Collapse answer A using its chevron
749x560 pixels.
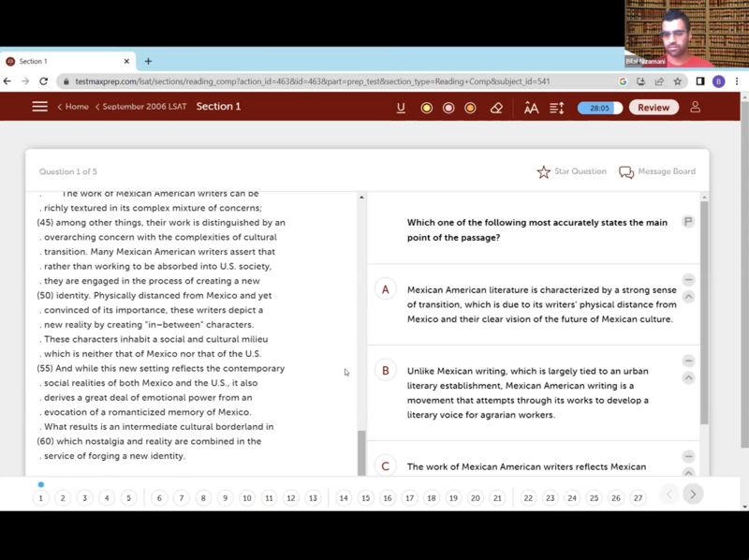(x=688, y=297)
